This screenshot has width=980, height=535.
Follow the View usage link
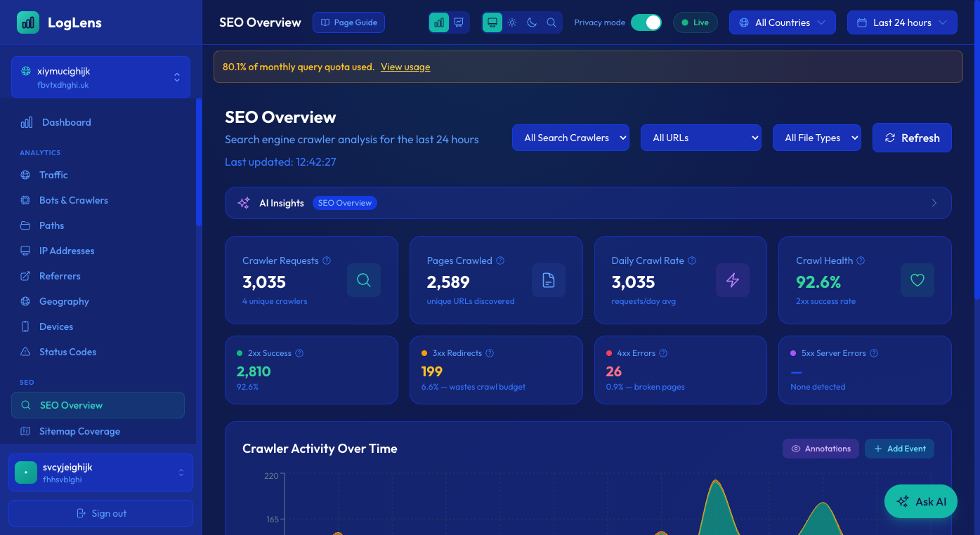(405, 67)
